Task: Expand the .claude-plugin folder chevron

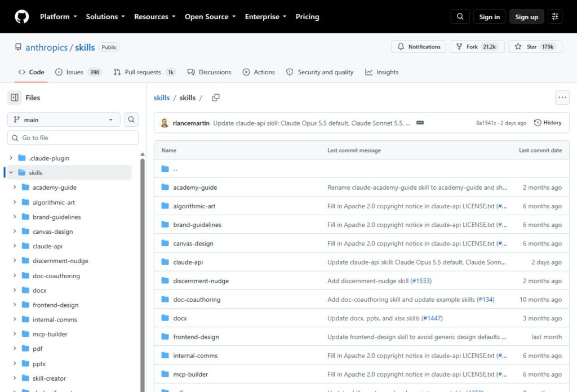Action: 11,158
